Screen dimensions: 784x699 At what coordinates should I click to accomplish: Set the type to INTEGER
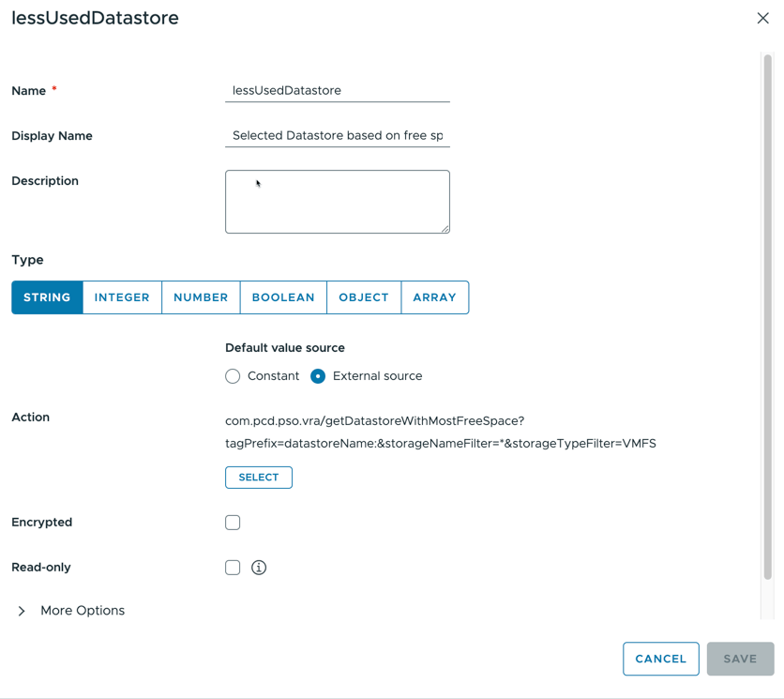122,297
